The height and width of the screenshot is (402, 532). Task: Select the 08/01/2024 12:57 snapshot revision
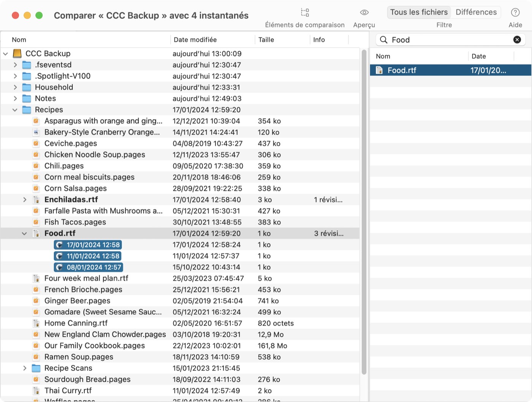pos(88,267)
